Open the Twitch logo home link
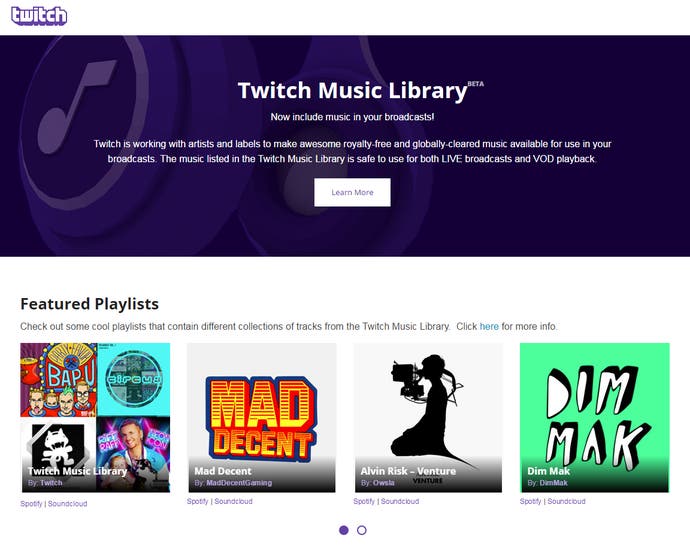Image resolution: width=690 pixels, height=550 pixels. (39, 16)
